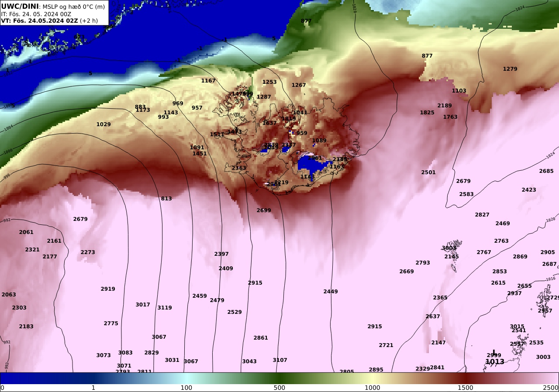Click the height value 2363

[239, 168]
